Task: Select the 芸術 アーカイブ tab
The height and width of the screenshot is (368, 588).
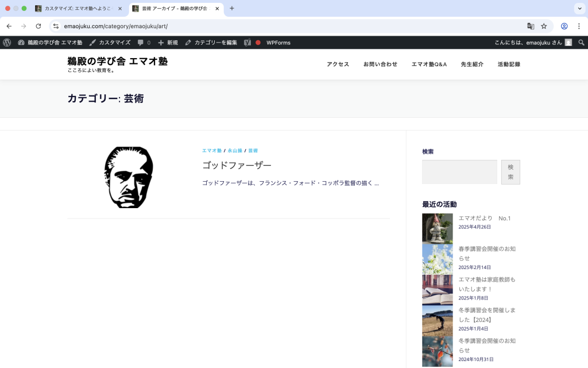Action: pos(176,9)
